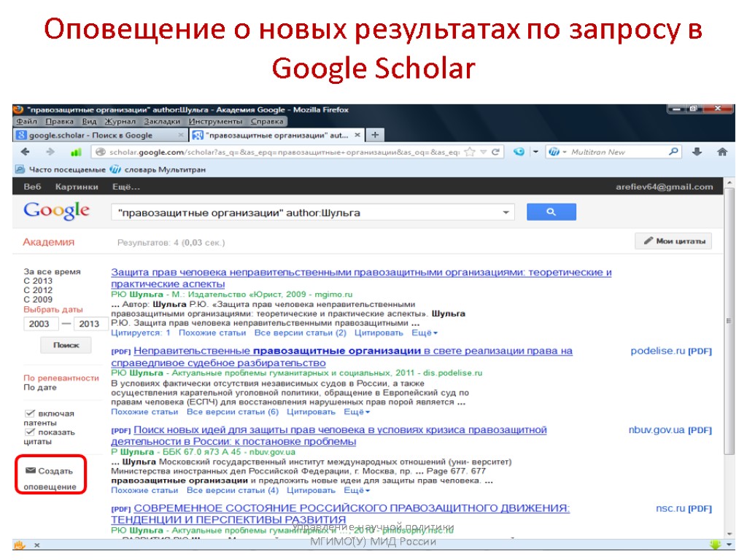Close the "правозащитные организации" tab
This screenshot has height=560, width=747.
click(357, 135)
